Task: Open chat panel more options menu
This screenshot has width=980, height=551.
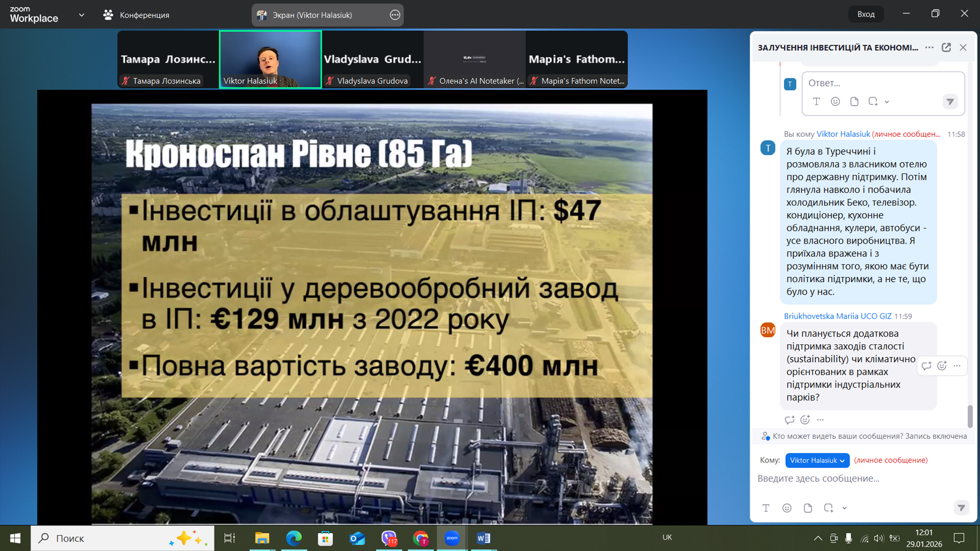Action: [929, 47]
